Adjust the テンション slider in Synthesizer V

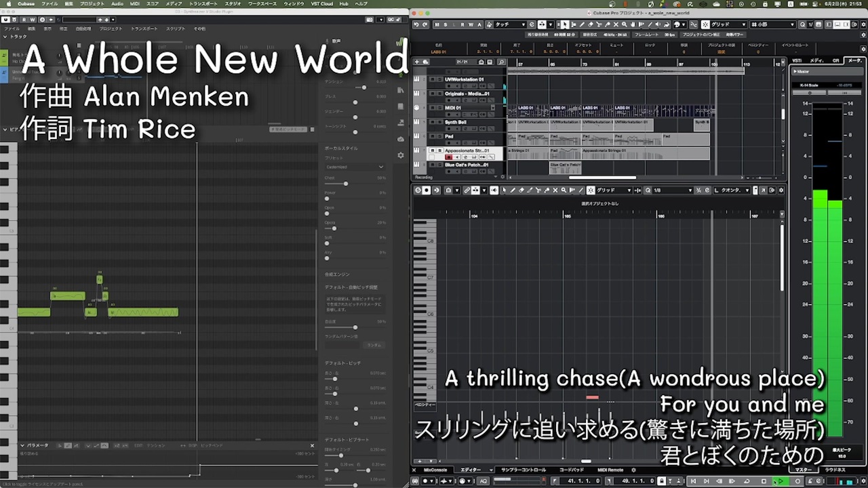[x=364, y=87]
